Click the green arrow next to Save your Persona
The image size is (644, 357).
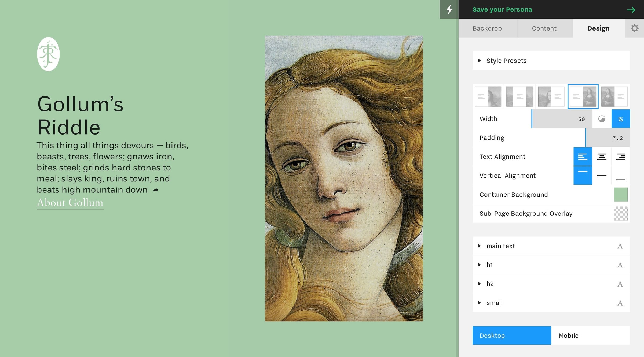point(631,10)
